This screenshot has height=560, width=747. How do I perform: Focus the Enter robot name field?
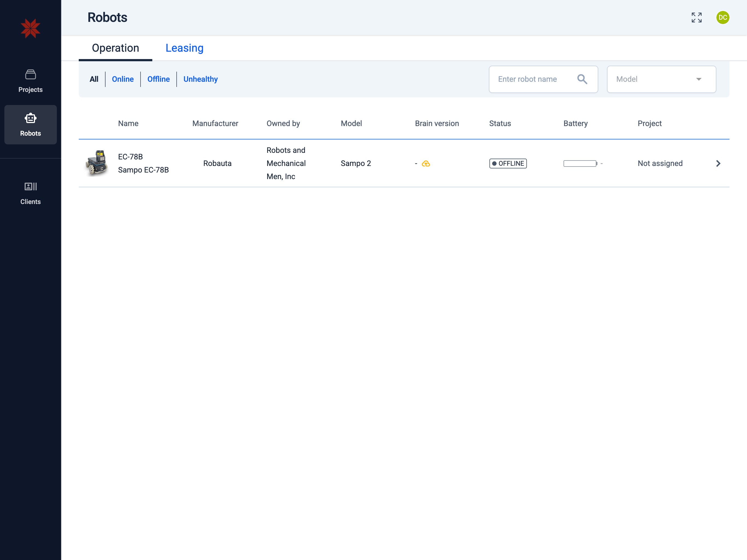click(533, 79)
